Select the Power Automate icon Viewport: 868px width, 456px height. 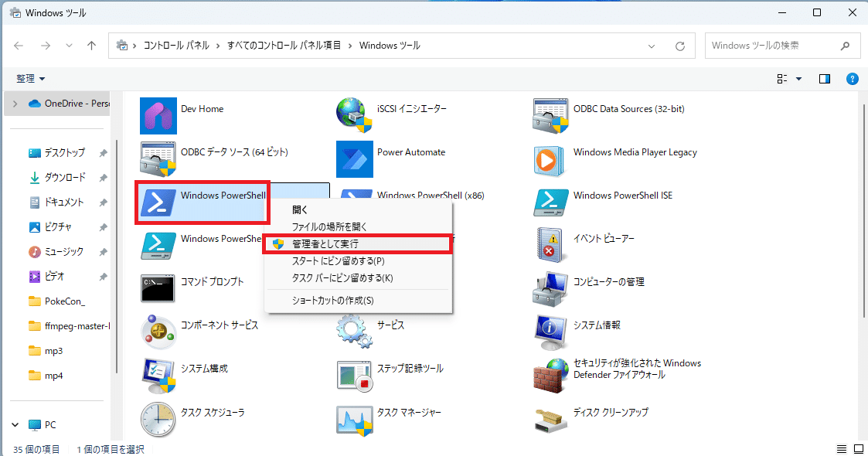pos(354,158)
